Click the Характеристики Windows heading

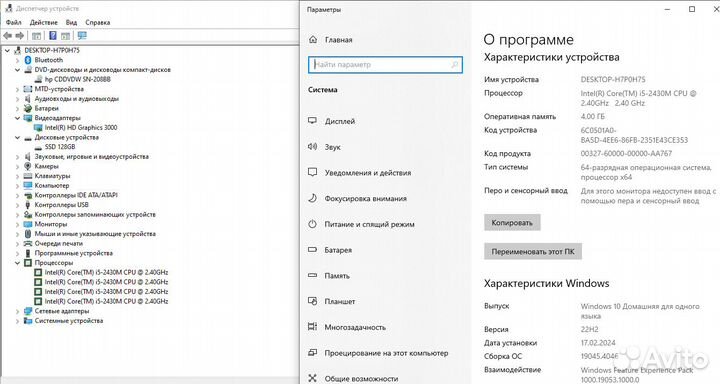546,283
